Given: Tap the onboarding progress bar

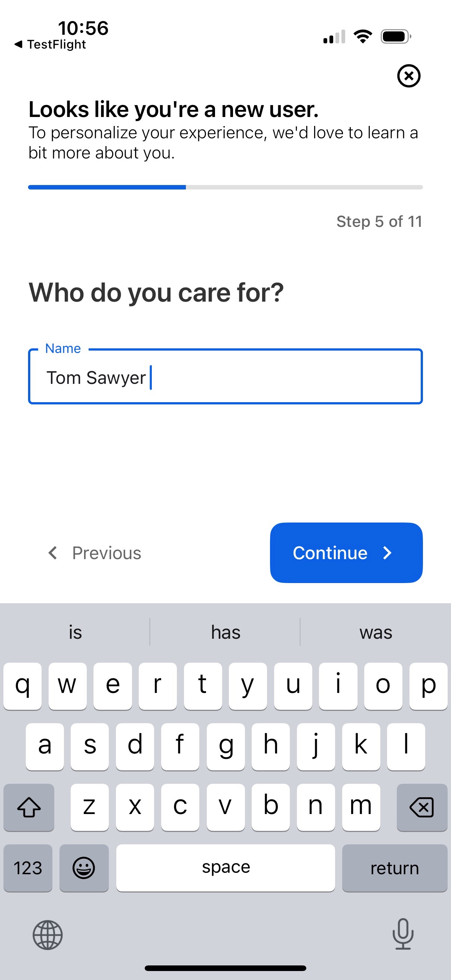Looking at the screenshot, I should pos(225,187).
